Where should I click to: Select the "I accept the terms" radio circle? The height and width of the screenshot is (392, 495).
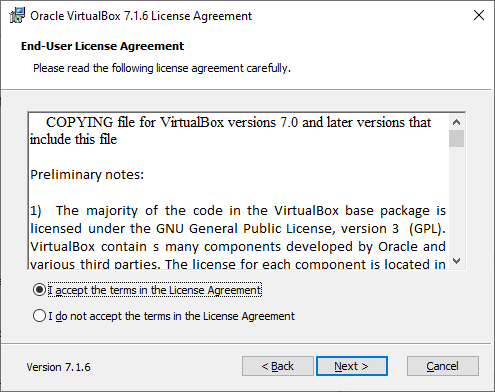coord(39,290)
